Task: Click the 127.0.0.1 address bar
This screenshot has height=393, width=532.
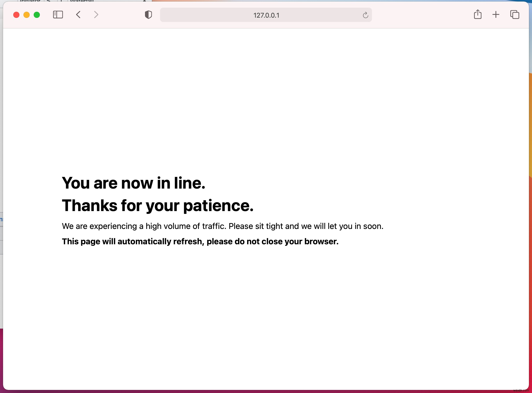Action: (266, 15)
